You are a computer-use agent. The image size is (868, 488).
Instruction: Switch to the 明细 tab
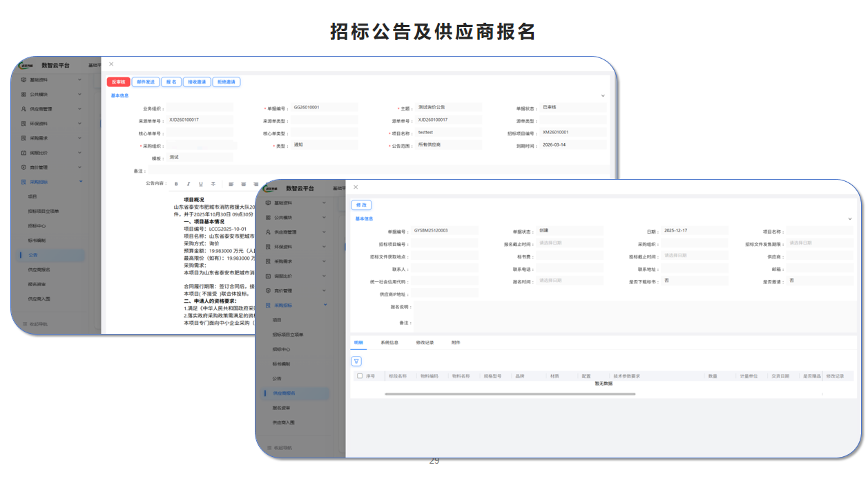(358, 342)
